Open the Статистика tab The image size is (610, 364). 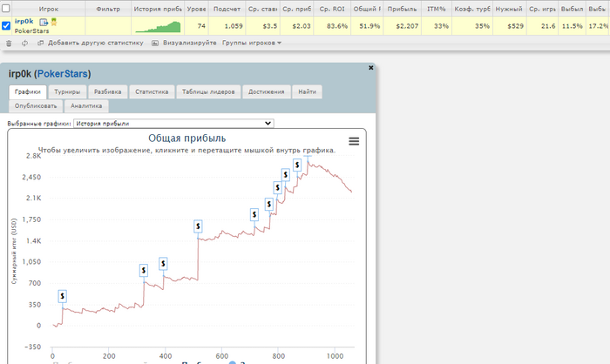(x=152, y=91)
